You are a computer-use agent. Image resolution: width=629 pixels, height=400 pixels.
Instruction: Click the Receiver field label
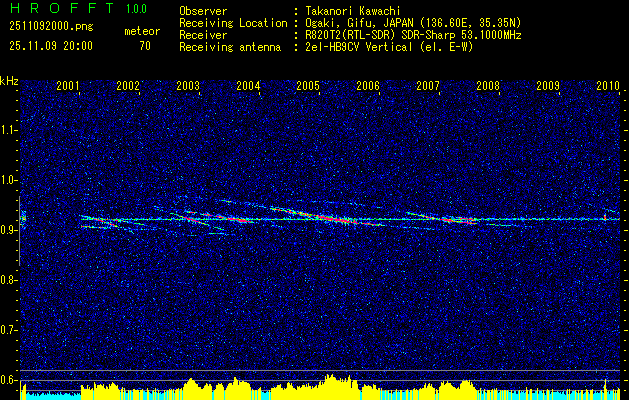[203, 35]
